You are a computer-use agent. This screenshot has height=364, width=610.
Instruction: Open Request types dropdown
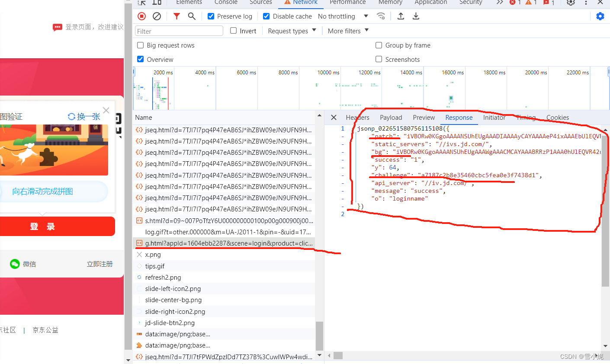(292, 31)
